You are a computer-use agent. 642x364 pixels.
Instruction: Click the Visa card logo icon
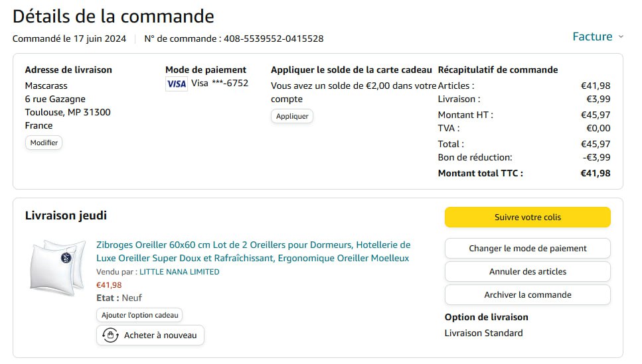coord(176,84)
